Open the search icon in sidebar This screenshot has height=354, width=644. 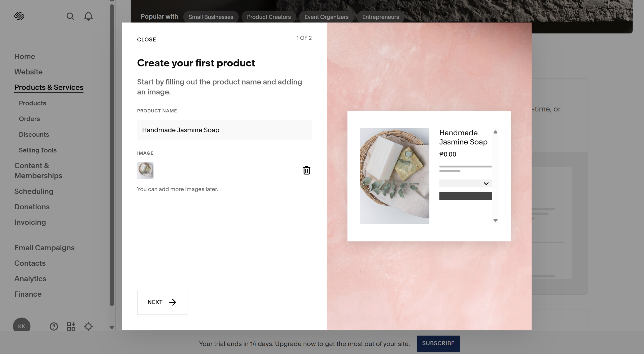coord(70,16)
